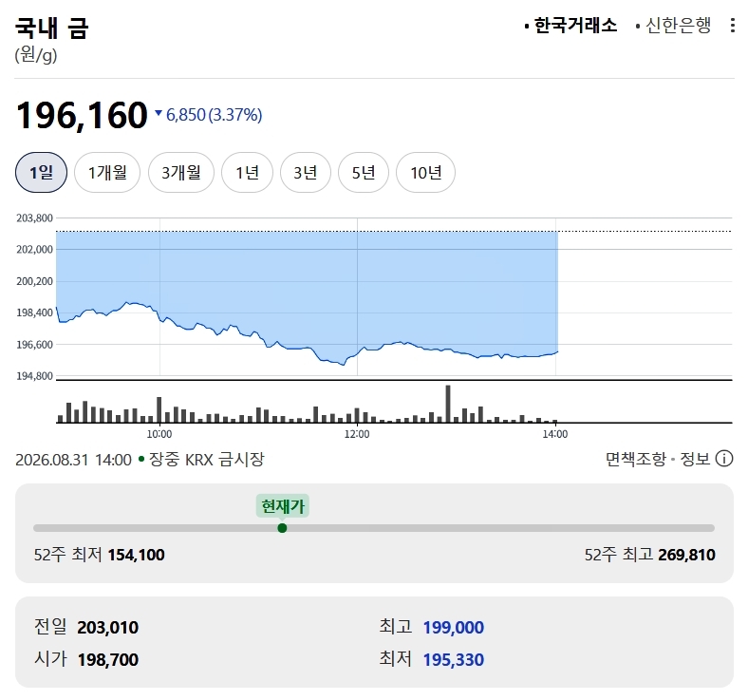Open the three-dot more options menu
This screenshot has height=700, width=748.
(x=733, y=26)
